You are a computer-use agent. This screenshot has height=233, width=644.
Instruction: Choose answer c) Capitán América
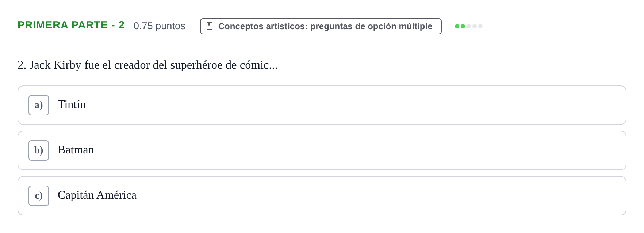pyautogui.click(x=322, y=196)
